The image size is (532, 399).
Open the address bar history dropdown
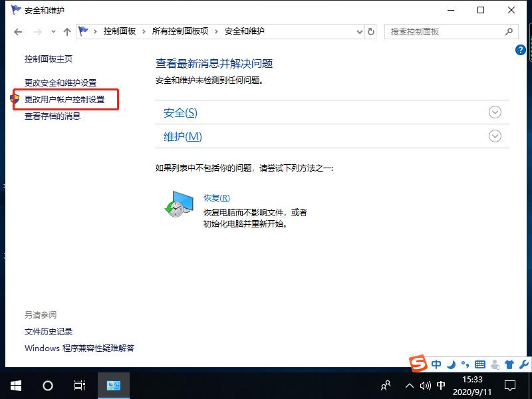(x=359, y=31)
